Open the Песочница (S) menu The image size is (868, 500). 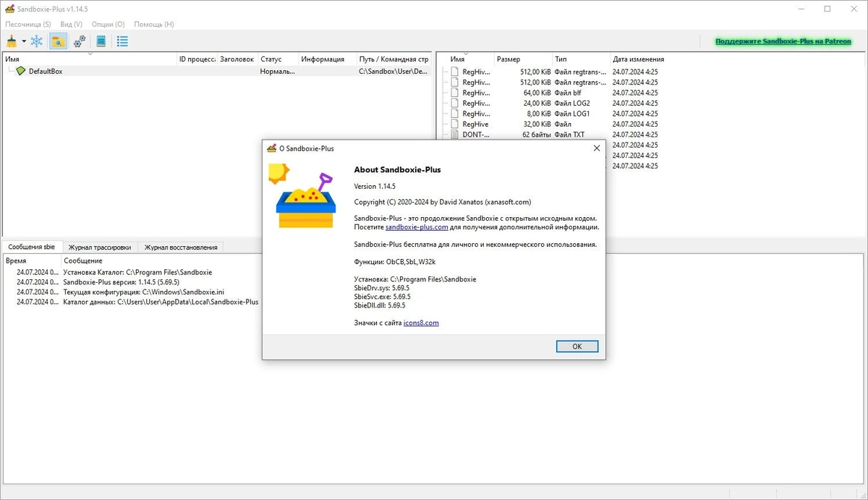pyautogui.click(x=28, y=24)
